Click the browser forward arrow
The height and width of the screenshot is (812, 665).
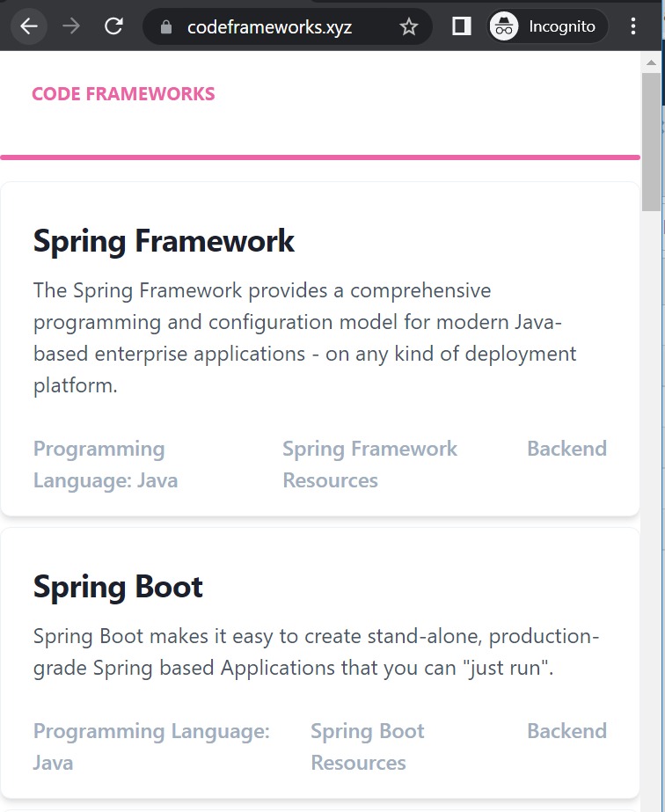point(71,26)
